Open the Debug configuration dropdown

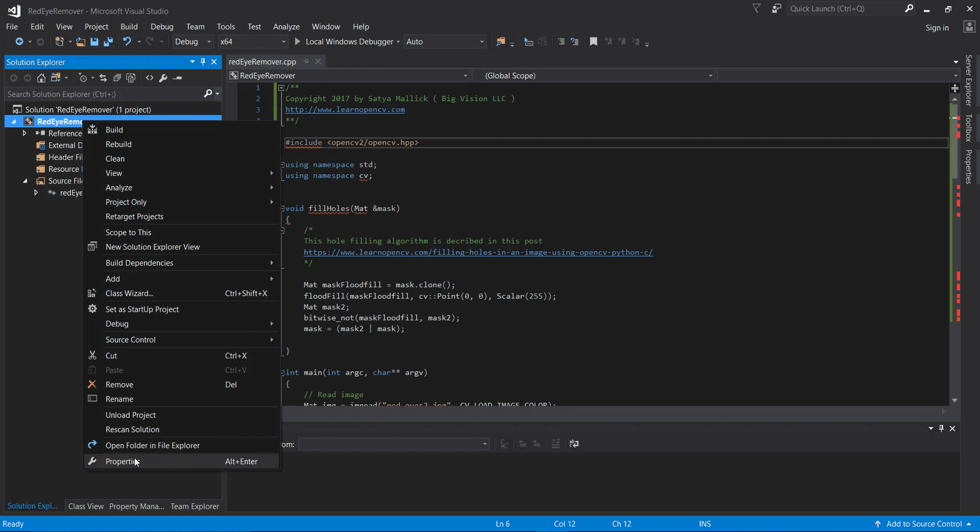193,41
